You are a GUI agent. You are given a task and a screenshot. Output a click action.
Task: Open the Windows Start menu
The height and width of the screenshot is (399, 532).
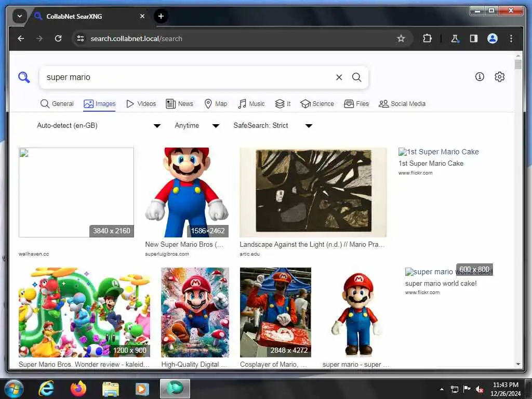point(14,389)
